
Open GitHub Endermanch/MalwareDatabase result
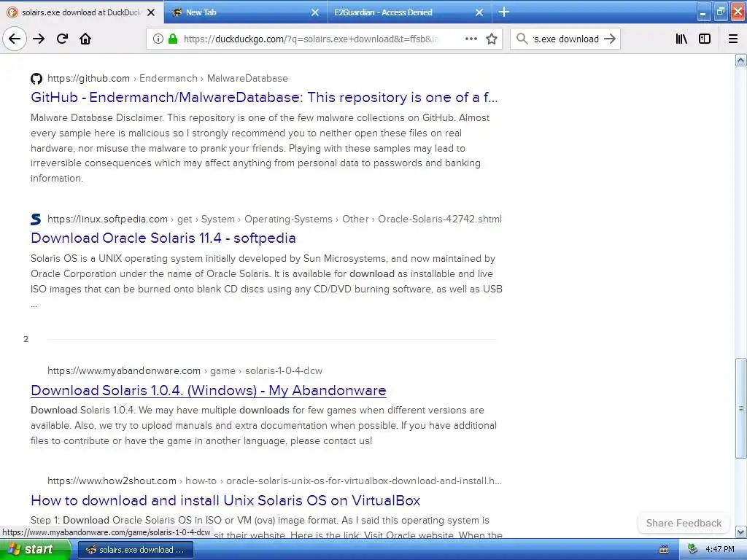[264, 97]
